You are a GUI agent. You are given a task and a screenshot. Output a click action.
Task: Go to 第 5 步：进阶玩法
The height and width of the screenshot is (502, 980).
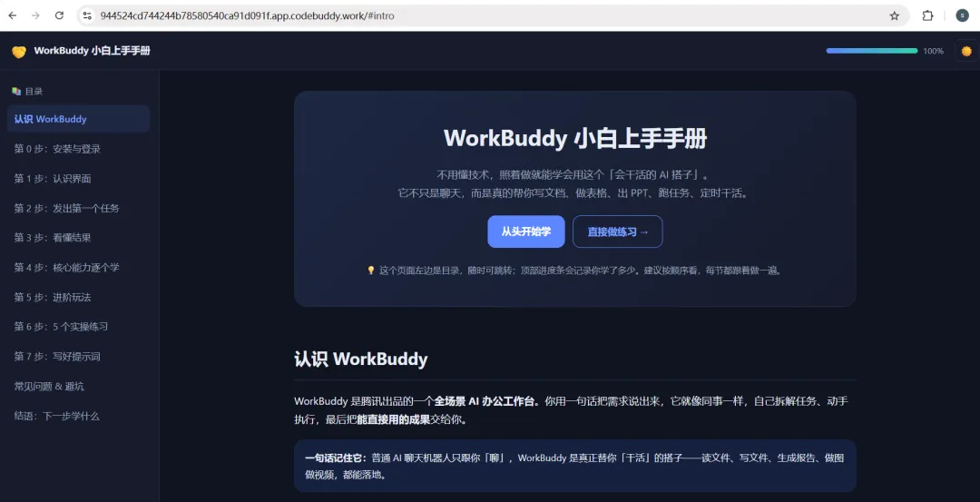click(x=78, y=297)
